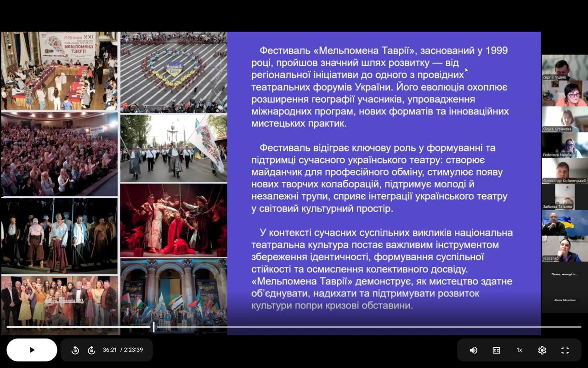
Task: Click participant tile 'Ольга Курачова'
Action: 564,119
